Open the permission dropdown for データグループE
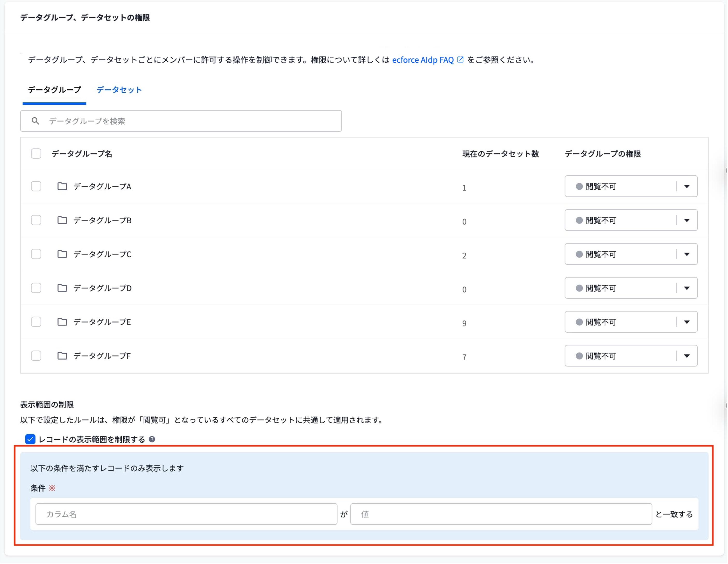Screen dimensions: 728x564 pyautogui.click(x=631, y=322)
